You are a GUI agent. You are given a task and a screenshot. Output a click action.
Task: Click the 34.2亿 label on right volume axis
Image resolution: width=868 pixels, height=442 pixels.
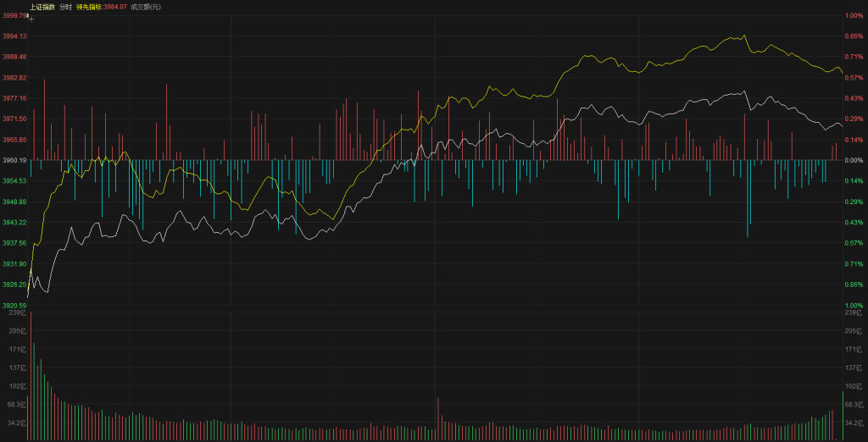coord(854,423)
